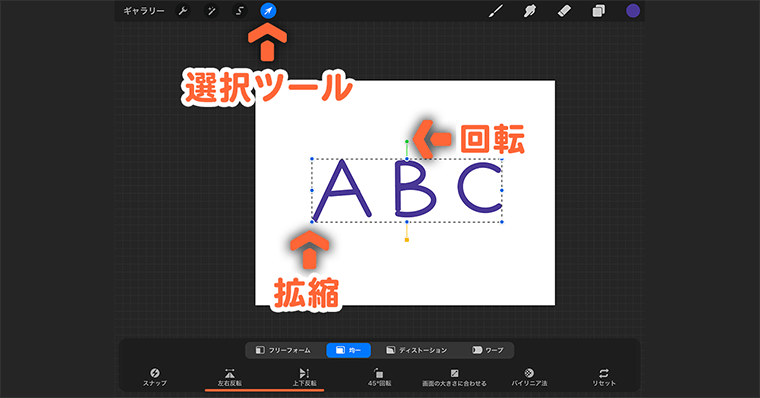
Task: Activate the S-shaped Selection tool
Action: tap(239, 11)
